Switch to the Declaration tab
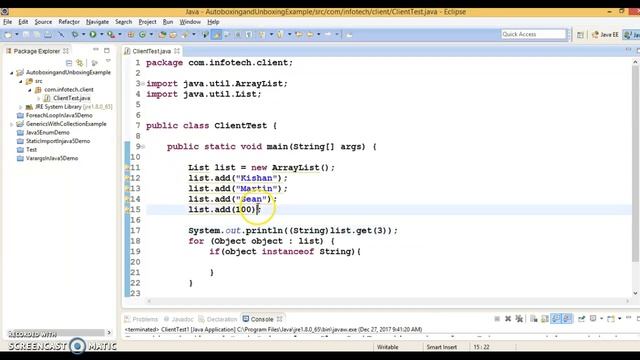Viewport: 640px width, 360px height. (218, 319)
